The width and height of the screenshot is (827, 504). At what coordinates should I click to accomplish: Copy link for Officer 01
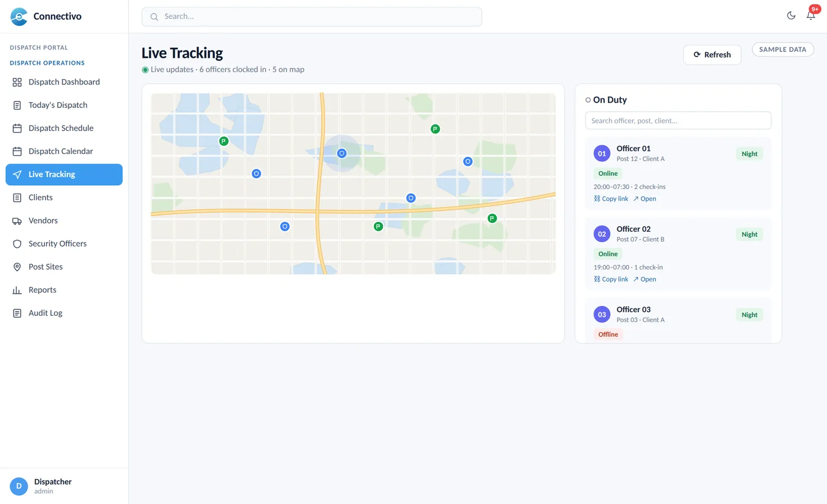point(611,199)
